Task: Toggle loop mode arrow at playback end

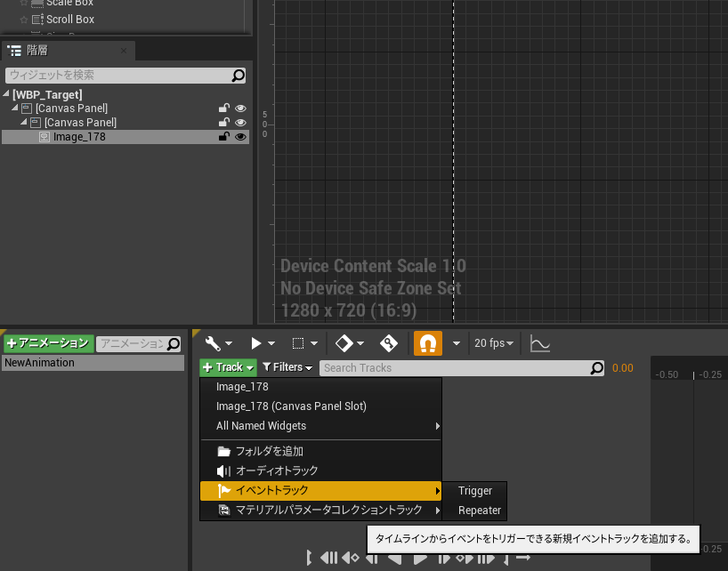Action: tap(523, 557)
